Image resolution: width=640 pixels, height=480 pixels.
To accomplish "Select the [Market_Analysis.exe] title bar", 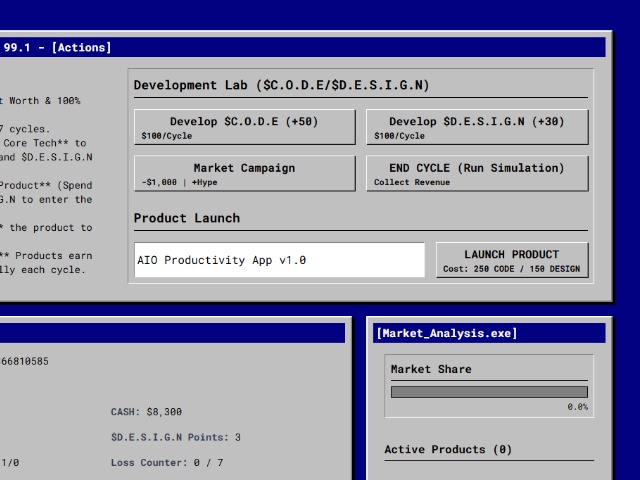I will [489, 333].
